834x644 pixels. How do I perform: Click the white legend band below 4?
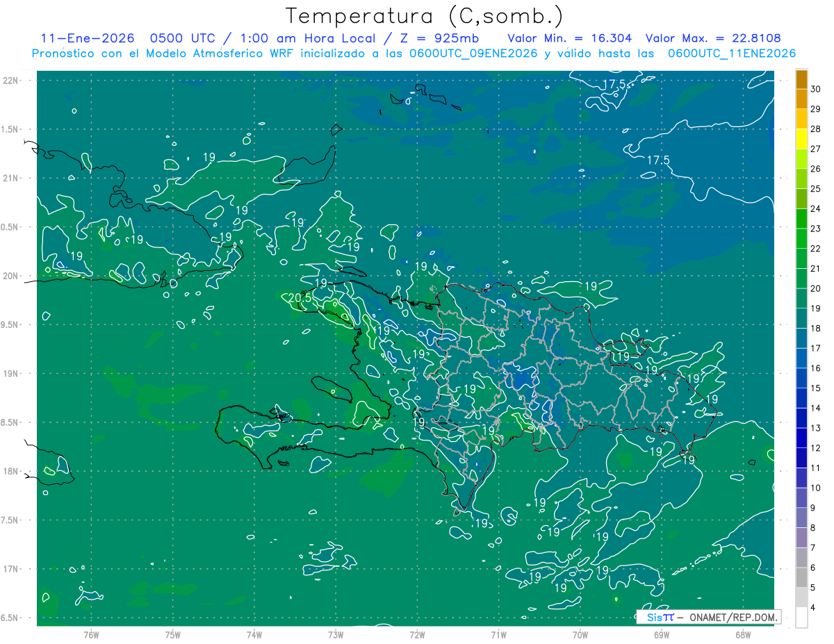click(801, 618)
